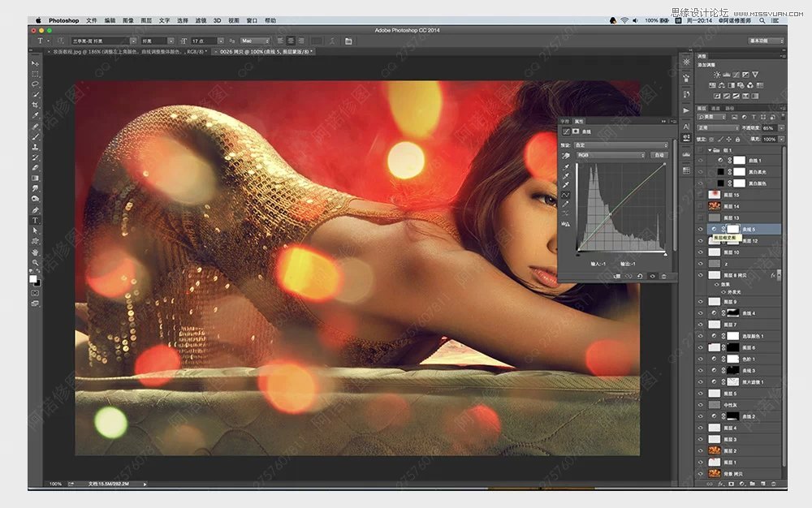Pick the Horizontal Type tool in the toolbar
This screenshot has width=812, height=508.
35,220
